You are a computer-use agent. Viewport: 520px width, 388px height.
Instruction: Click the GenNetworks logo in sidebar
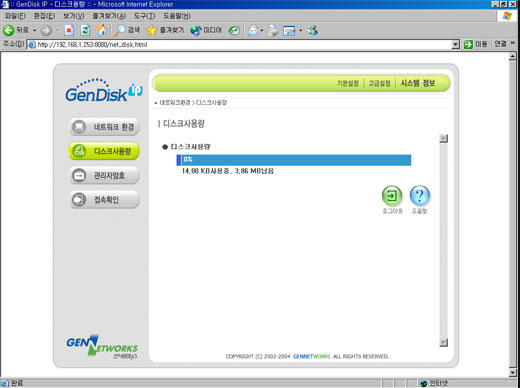pos(102,347)
